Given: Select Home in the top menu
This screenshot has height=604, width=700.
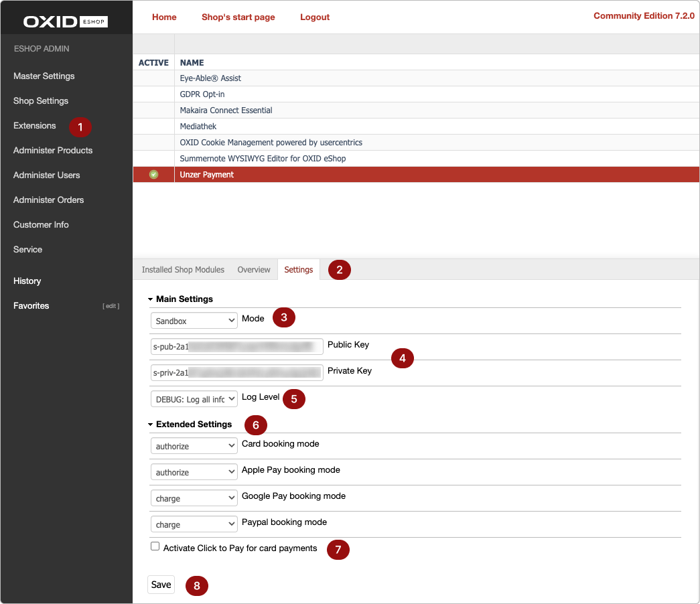Looking at the screenshot, I should [x=164, y=17].
